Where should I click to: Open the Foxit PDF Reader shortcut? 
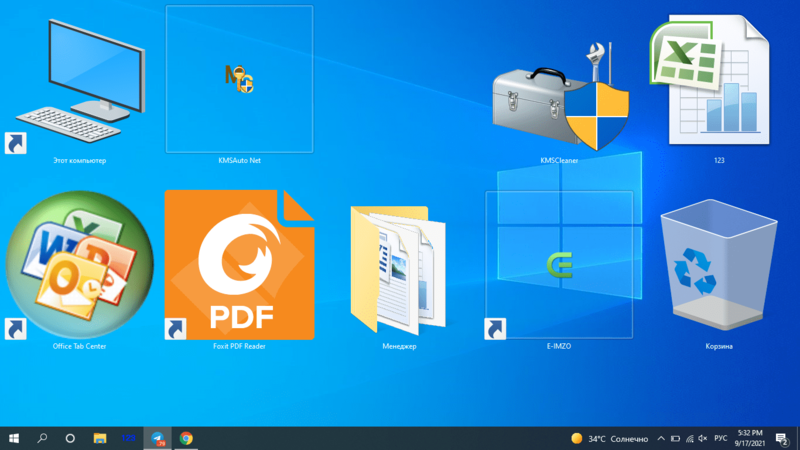(239, 265)
